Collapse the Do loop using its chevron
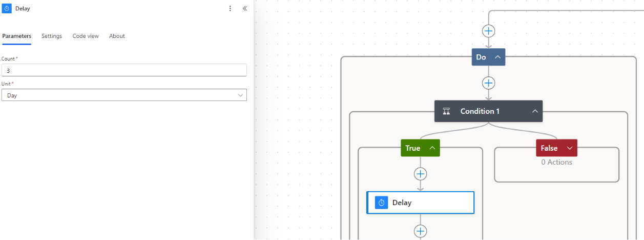644x240 pixels. click(497, 57)
